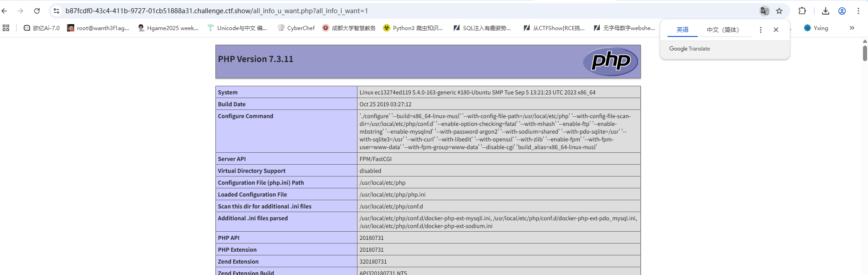The width and height of the screenshot is (868, 275).
Task: Click the browser back arrow
Action: point(5,11)
